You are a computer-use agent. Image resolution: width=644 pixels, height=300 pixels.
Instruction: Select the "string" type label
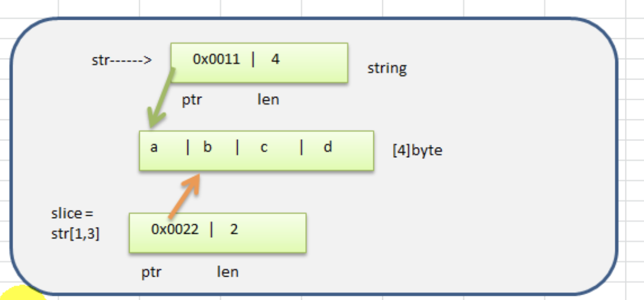[387, 68]
